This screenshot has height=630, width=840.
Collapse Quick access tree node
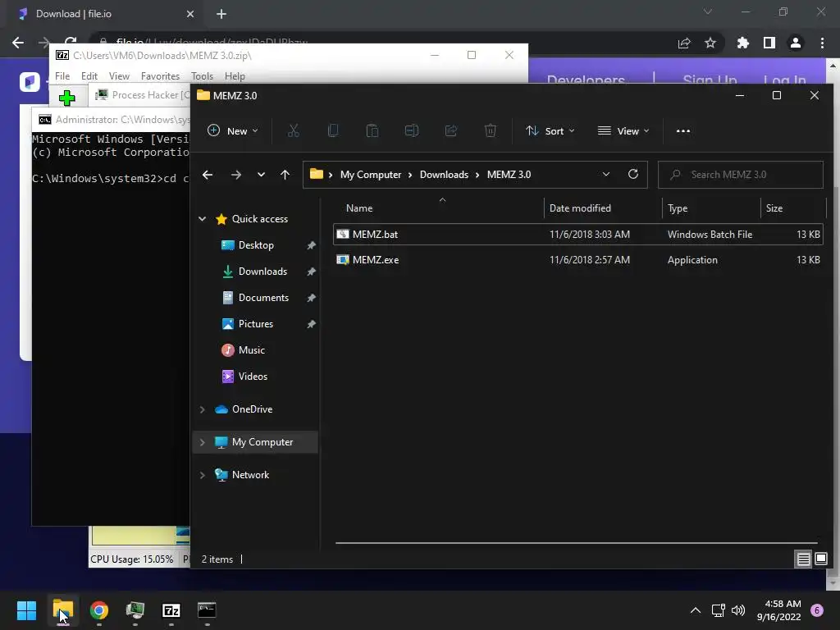pos(202,218)
